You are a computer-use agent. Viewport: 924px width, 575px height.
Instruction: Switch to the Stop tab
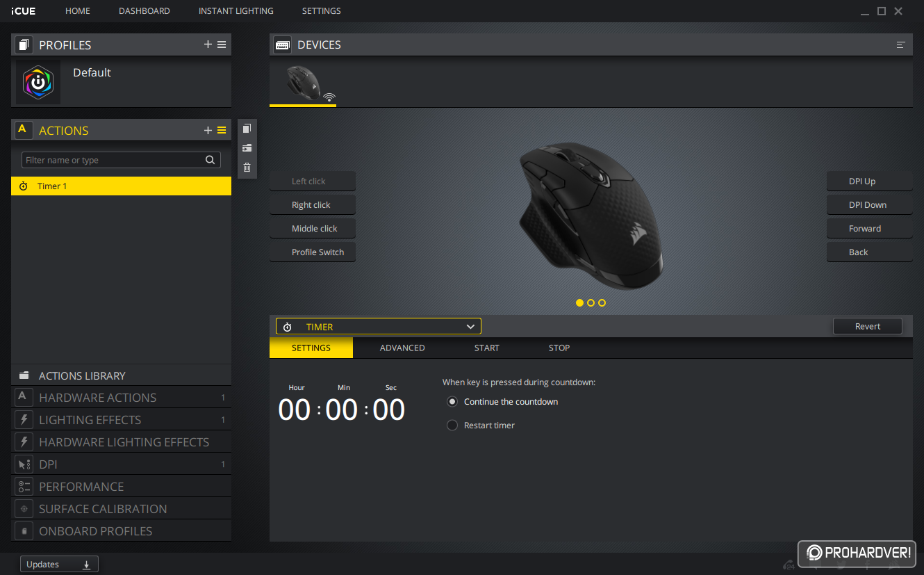tap(559, 348)
